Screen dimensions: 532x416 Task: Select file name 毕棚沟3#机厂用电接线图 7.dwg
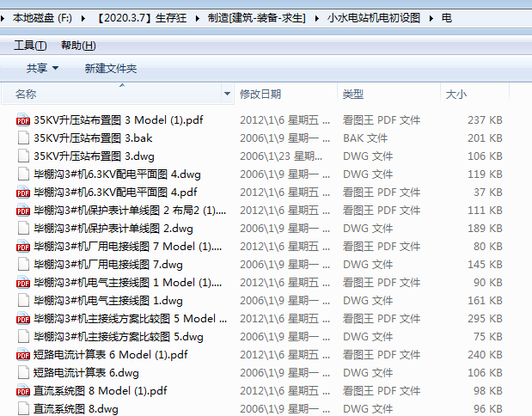coord(108,265)
